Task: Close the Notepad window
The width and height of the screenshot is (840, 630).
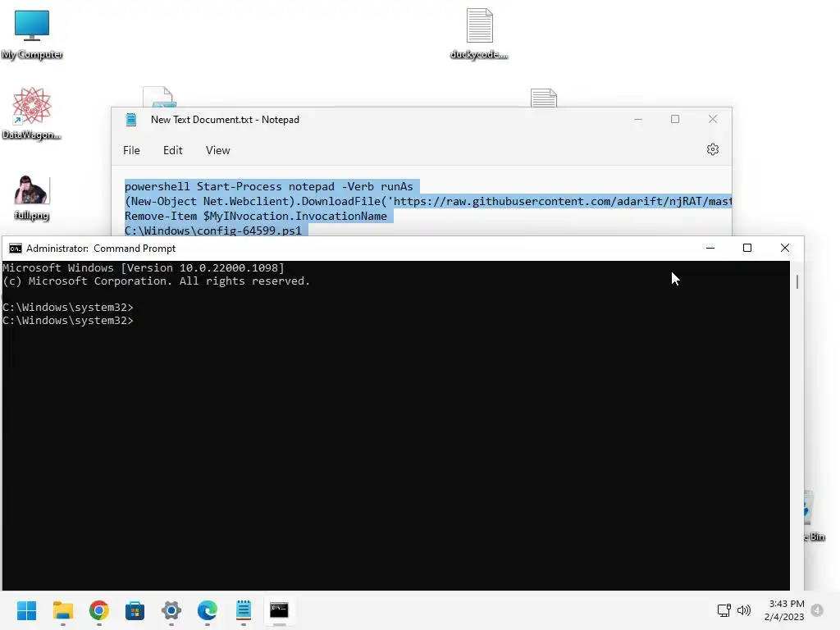Action: [713, 120]
